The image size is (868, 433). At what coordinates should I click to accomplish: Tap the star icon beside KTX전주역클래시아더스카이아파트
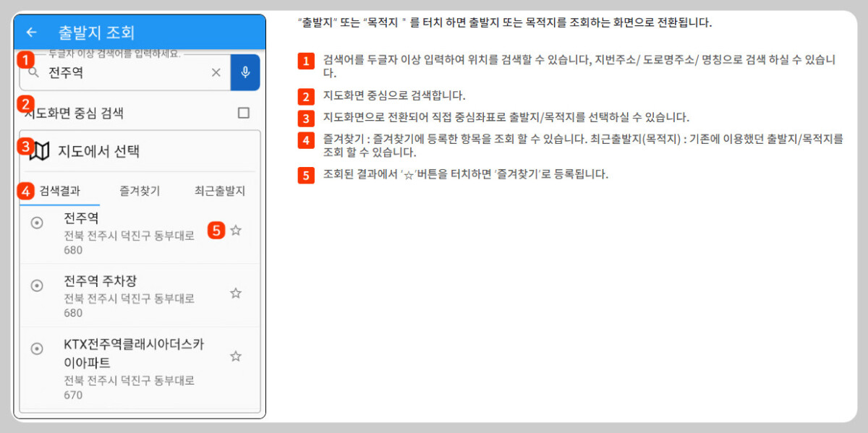tap(235, 354)
